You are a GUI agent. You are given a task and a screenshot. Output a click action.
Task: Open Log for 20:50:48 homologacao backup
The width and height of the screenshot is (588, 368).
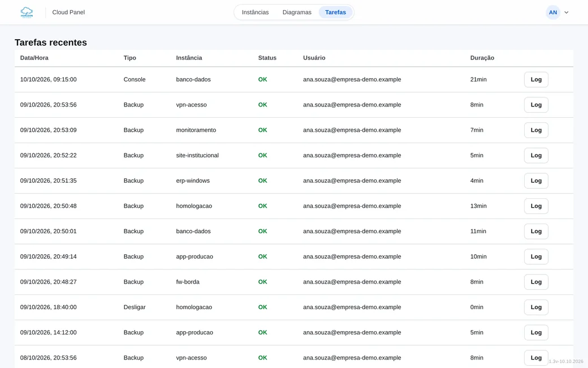[536, 206]
